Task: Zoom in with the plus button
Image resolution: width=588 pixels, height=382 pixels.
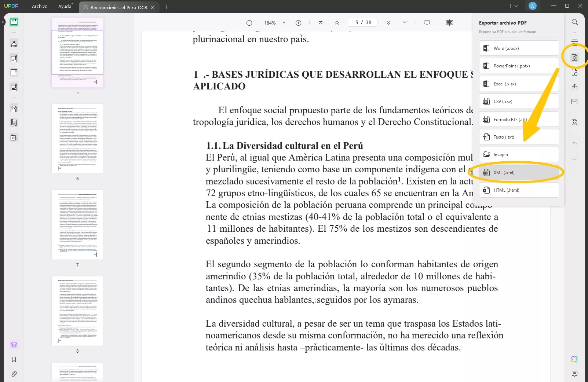Action: [x=299, y=23]
